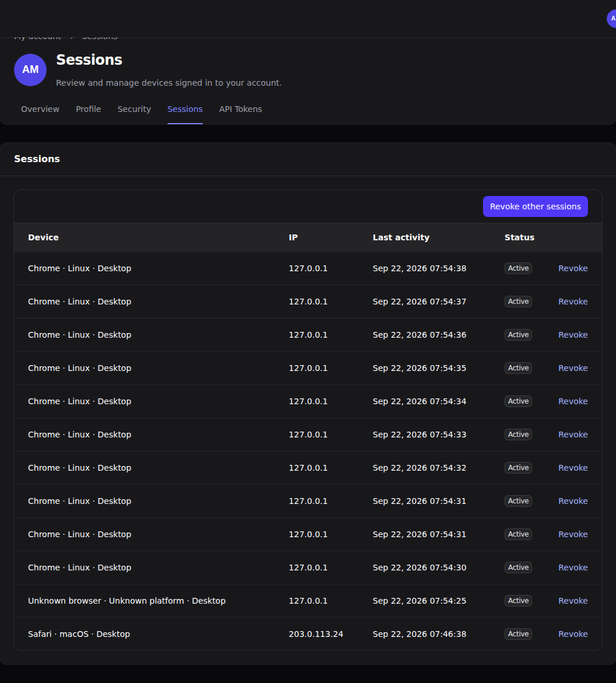
Task: Click the Status column header
Action: point(519,237)
